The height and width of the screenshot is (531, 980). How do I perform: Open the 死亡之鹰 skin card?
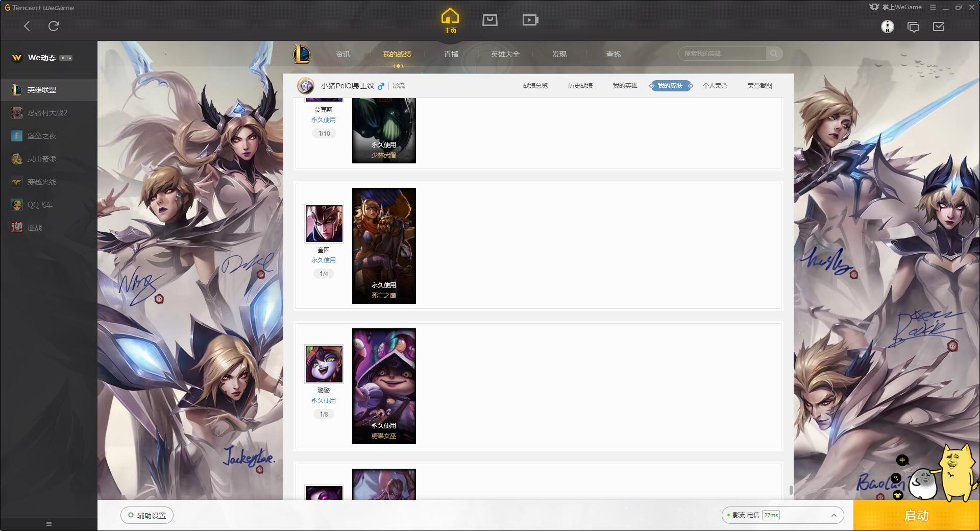click(384, 246)
